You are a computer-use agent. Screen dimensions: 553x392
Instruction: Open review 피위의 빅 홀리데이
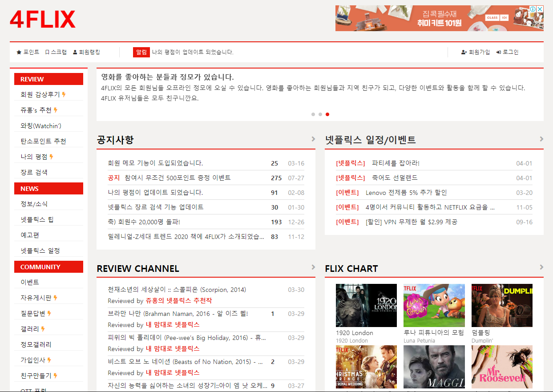[x=187, y=338]
